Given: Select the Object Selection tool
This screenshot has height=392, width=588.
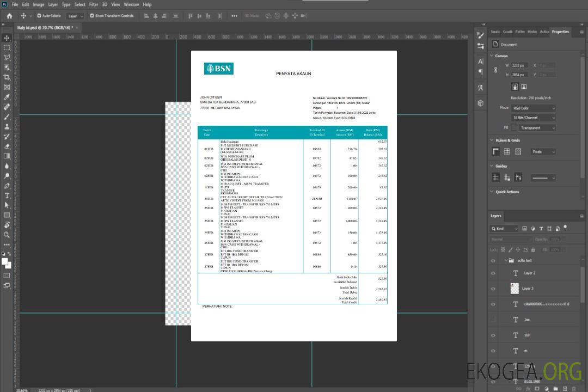Looking at the screenshot, I should tap(7, 68).
